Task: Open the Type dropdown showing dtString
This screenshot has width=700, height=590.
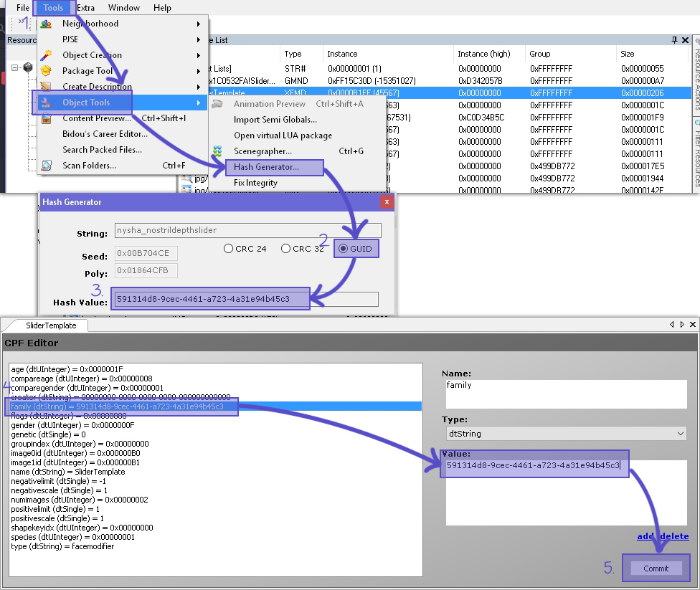Action: [x=565, y=434]
